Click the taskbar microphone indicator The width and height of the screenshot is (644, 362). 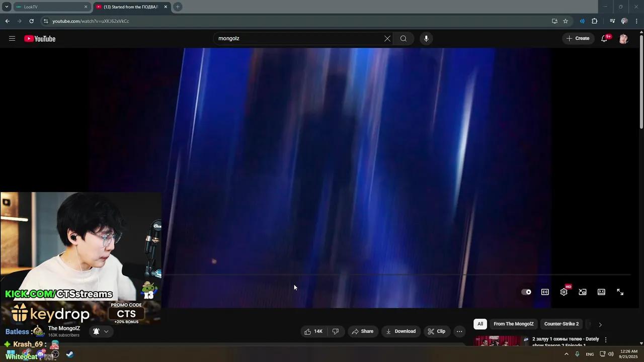[577, 354]
